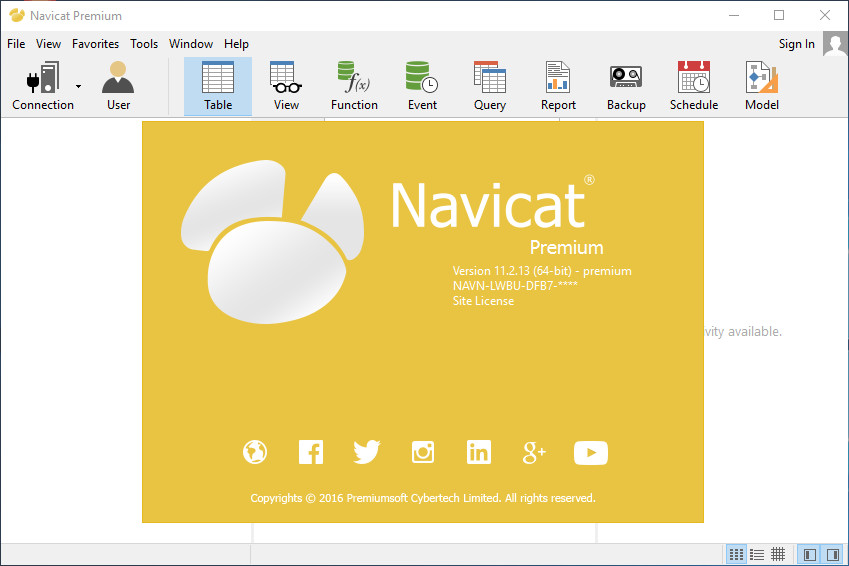849x566 pixels.
Task: Select the View objects icon with glasses
Action: click(286, 87)
